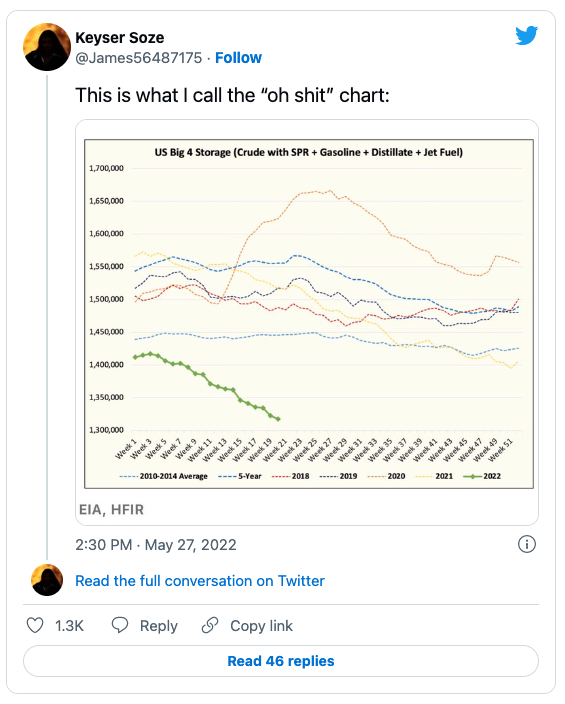Like the tweet with heart icon
Screen dimensions: 565x704
click(35, 625)
